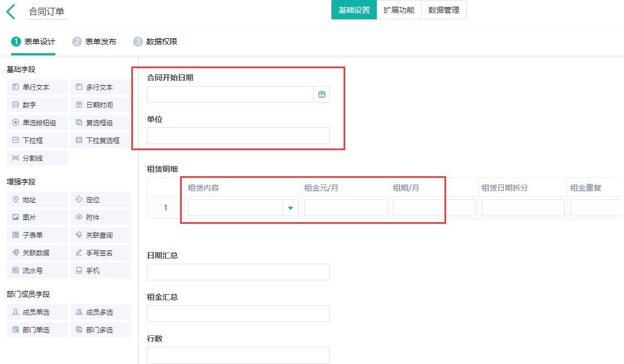This screenshot has height=364, width=624.
Task: Add a 流水号 field
Action: (38, 270)
